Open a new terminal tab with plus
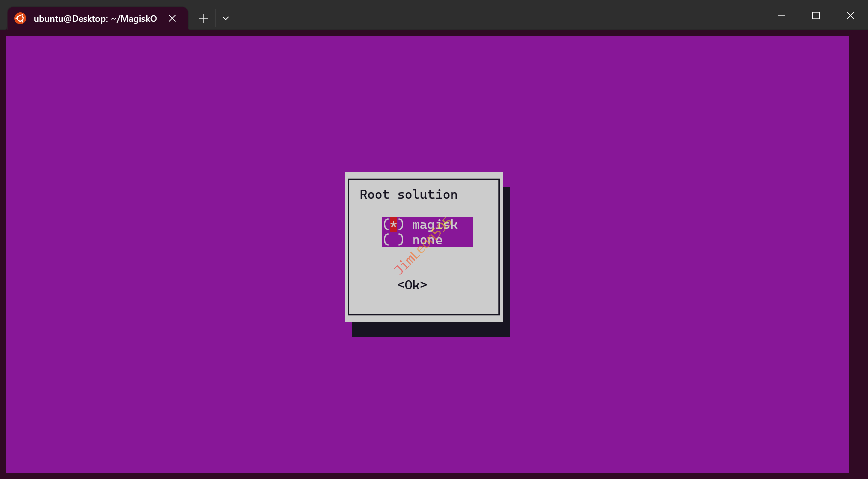This screenshot has width=868, height=479. click(x=203, y=18)
